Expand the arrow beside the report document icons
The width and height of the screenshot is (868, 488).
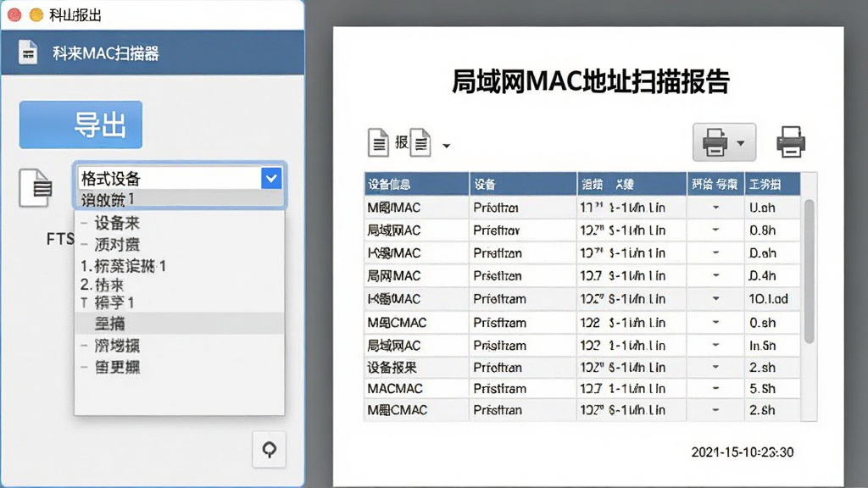click(x=446, y=146)
